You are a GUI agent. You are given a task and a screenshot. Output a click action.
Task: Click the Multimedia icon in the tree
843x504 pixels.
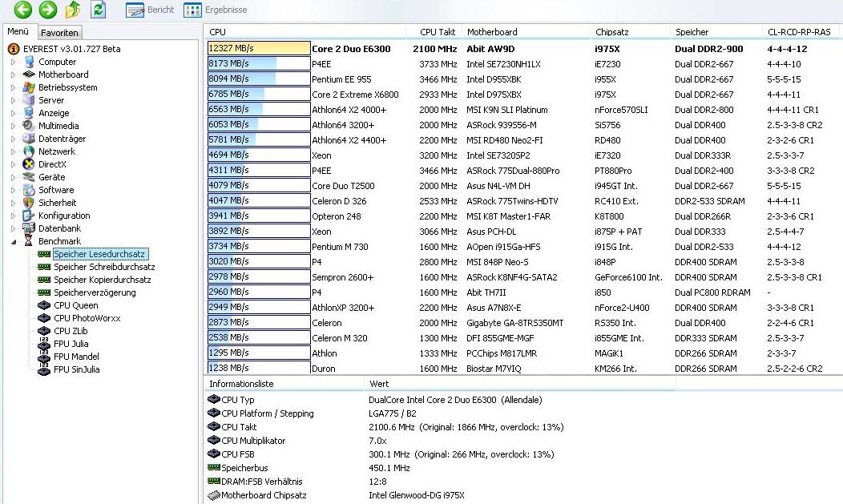[29, 126]
